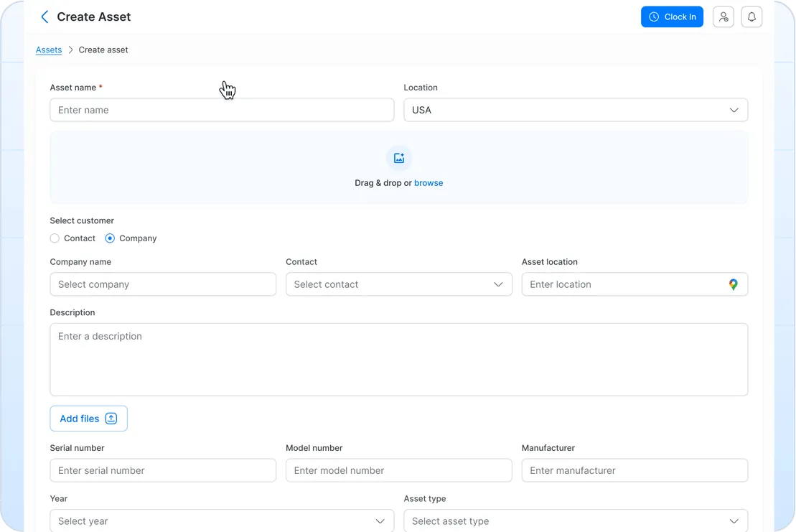Image resolution: width=796 pixels, height=532 pixels.
Task: Select the Contact radio button
Action: click(x=55, y=238)
